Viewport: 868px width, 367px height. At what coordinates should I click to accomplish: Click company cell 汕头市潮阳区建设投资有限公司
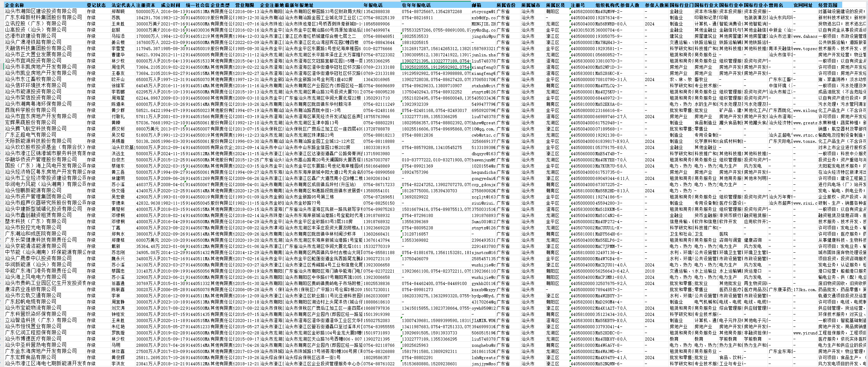(45, 11)
